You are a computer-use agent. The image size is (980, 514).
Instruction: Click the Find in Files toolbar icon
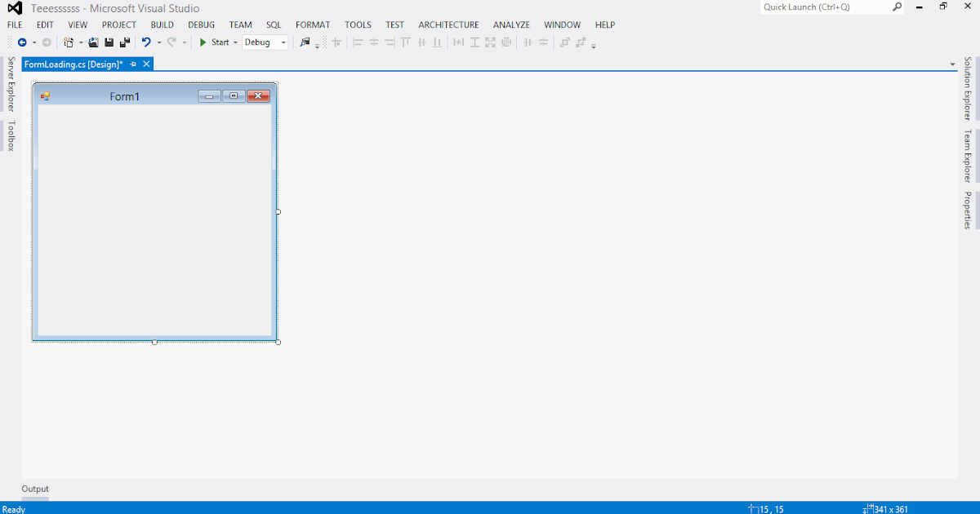[x=307, y=42]
